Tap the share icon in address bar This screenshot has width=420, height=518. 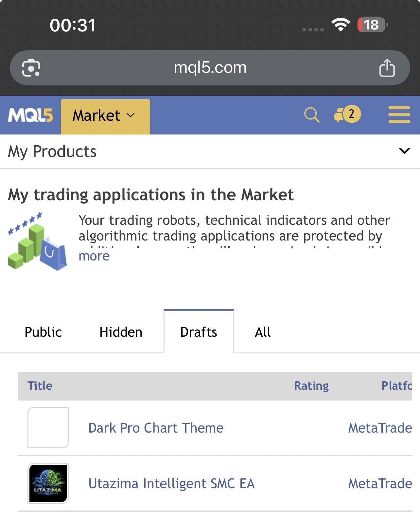(387, 68)
